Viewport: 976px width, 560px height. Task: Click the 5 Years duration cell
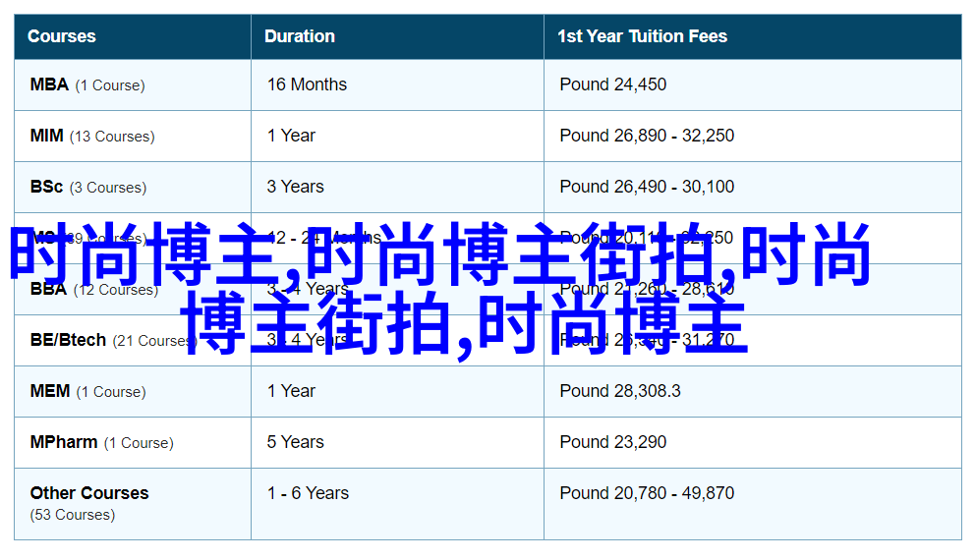[295, 442]
